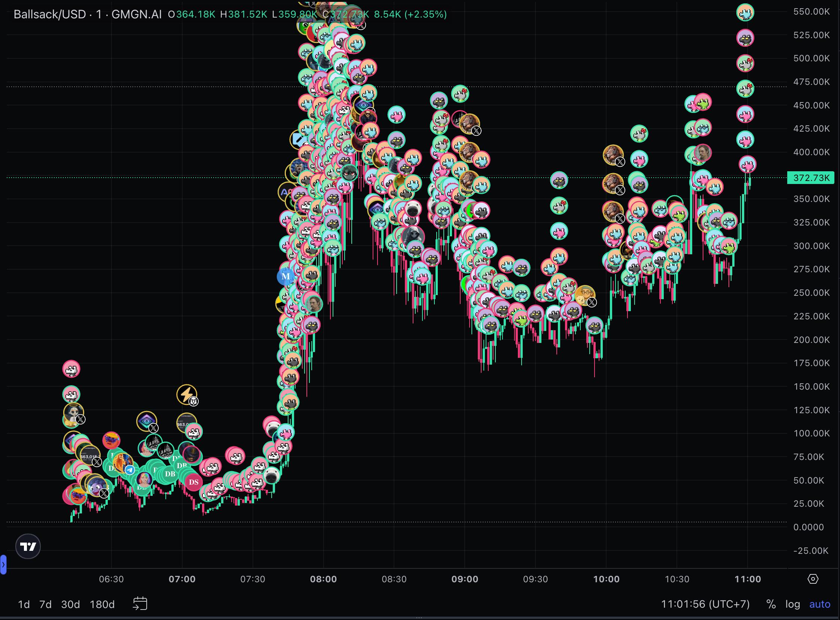Screen dimensions: 840x620
Task: Open the go-to-date calendar icon
Action: tap(140, 604)
